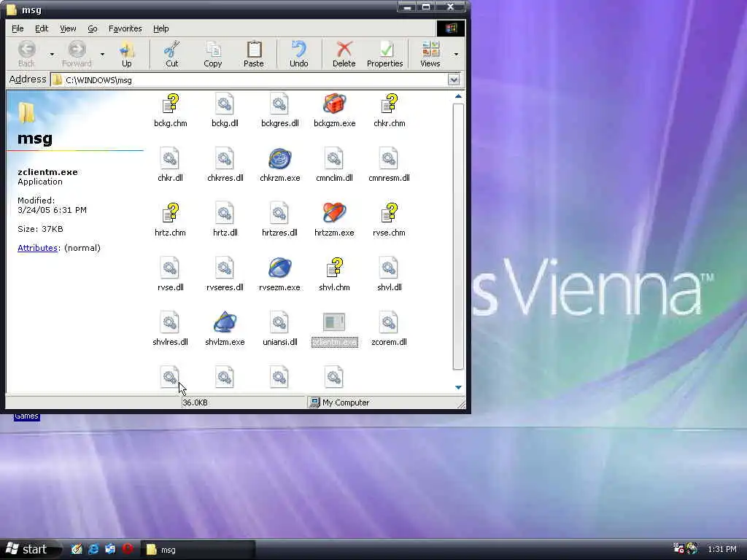Click the Cut scissors button

coord(171,54)
